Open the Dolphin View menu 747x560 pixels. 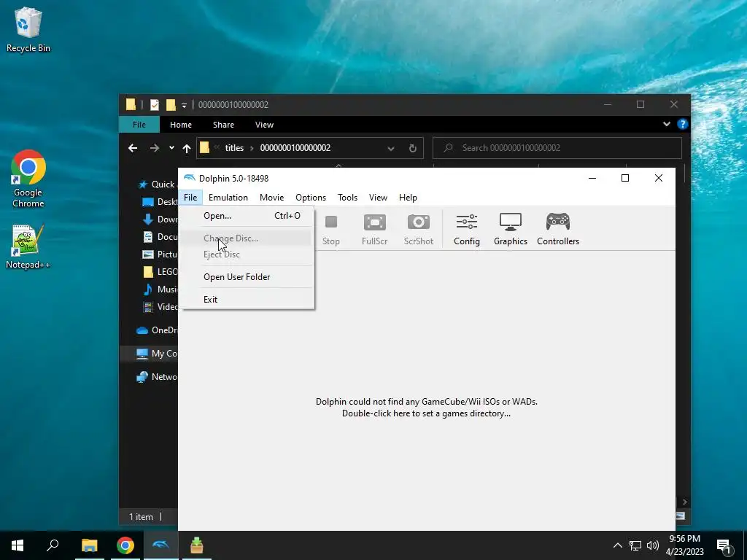pyautogui.click(x=378, y=197)
